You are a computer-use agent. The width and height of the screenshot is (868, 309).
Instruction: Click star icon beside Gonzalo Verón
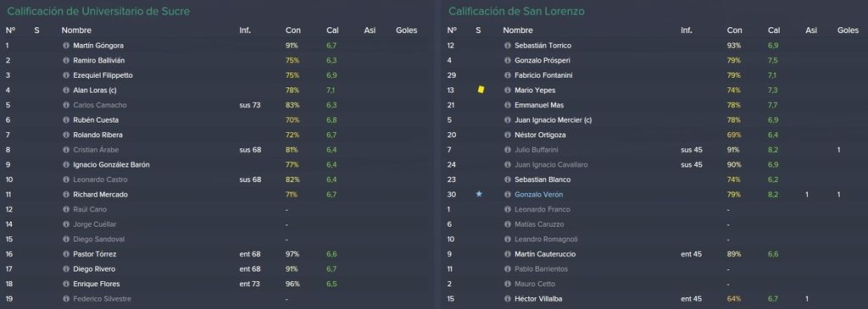(479, 194)
